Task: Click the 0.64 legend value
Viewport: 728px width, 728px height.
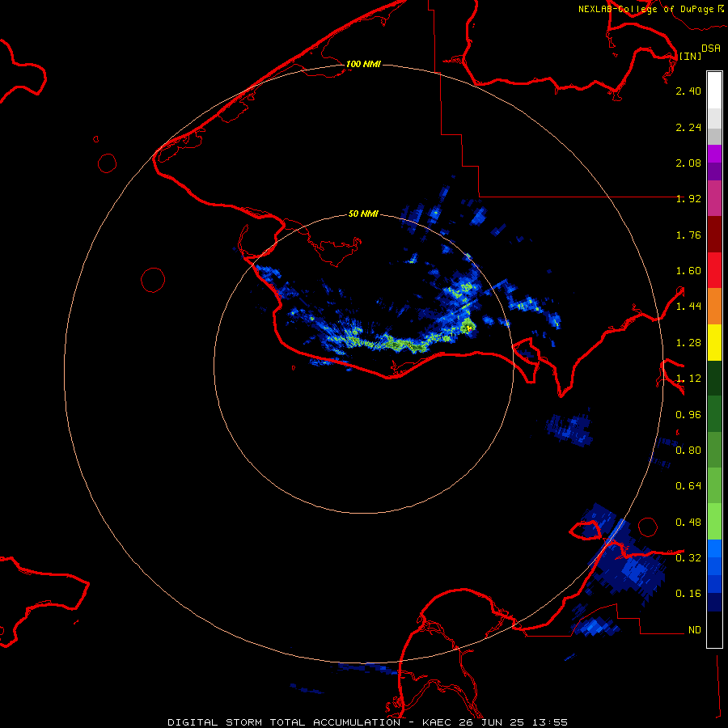Action: click(688, 486)
